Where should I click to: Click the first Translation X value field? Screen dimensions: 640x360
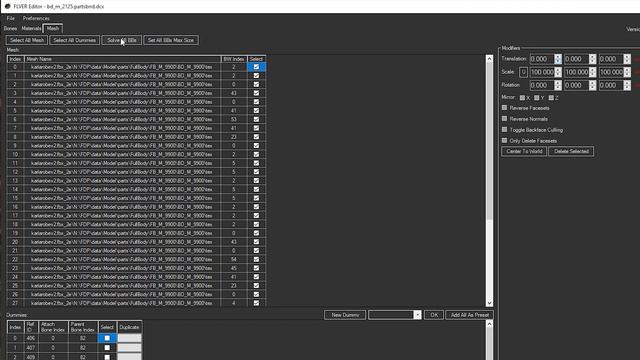(542, 59)
